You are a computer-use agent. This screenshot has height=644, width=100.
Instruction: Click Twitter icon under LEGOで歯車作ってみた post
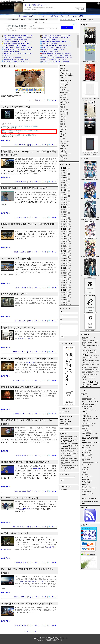point(49,321)
